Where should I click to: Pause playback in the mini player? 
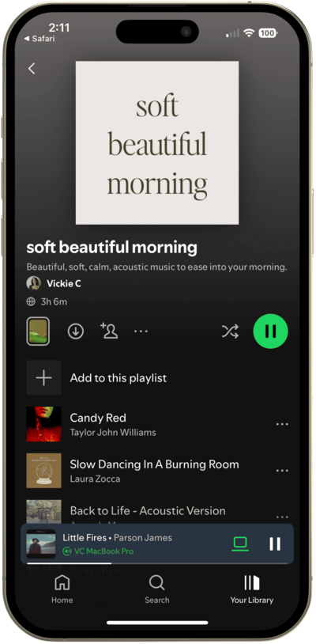[x=275, y=544]
